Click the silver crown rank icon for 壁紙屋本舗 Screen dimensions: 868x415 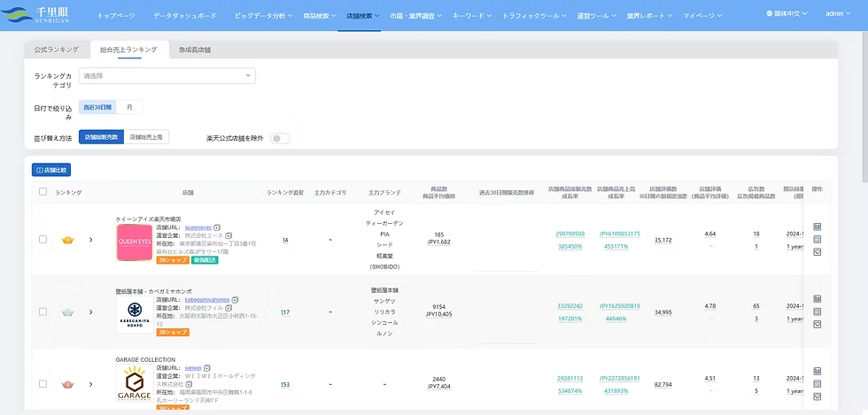(67, 312)
